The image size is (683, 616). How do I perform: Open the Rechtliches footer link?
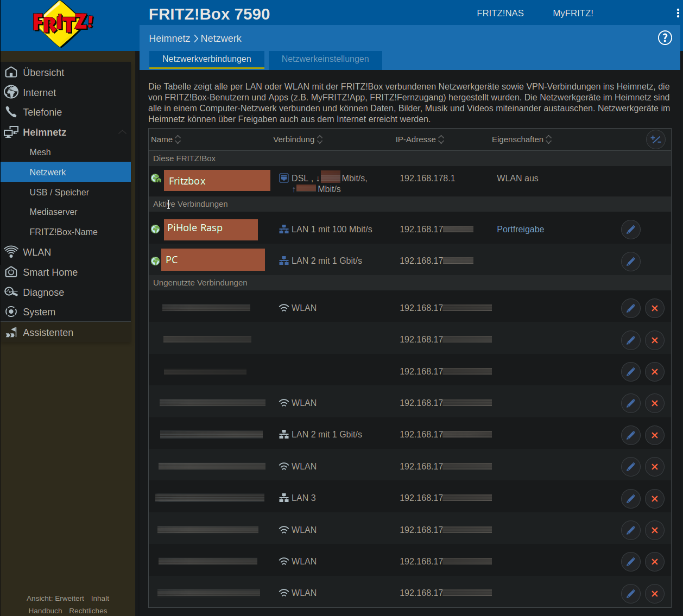click(x=88, y=611)
